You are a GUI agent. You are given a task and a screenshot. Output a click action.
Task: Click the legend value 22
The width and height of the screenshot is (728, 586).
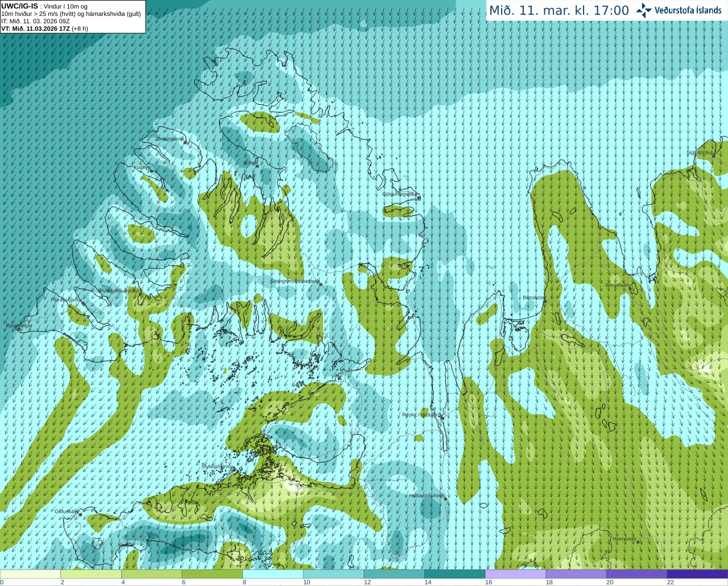click(x=671, y=582)
